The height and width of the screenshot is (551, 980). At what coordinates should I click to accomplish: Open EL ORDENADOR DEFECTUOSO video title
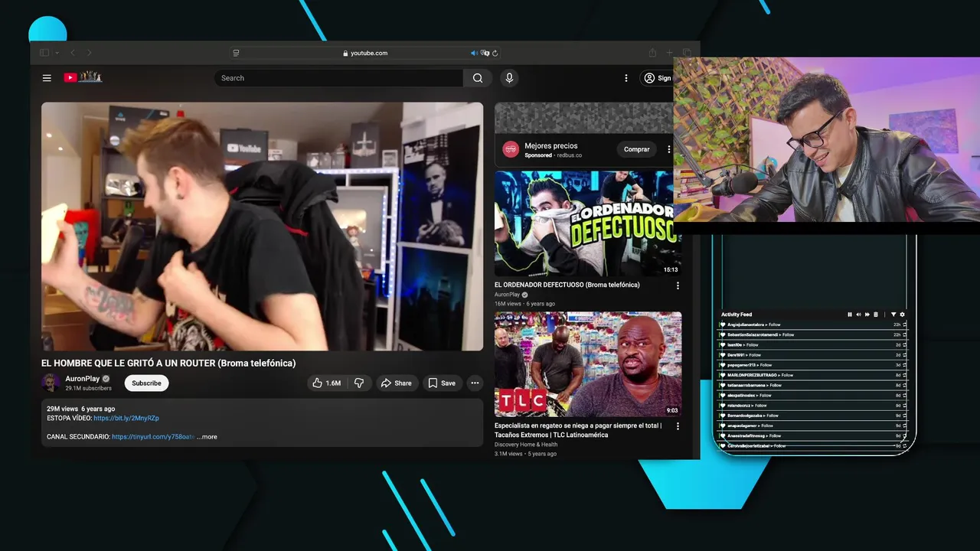click(x=567, y=285)
